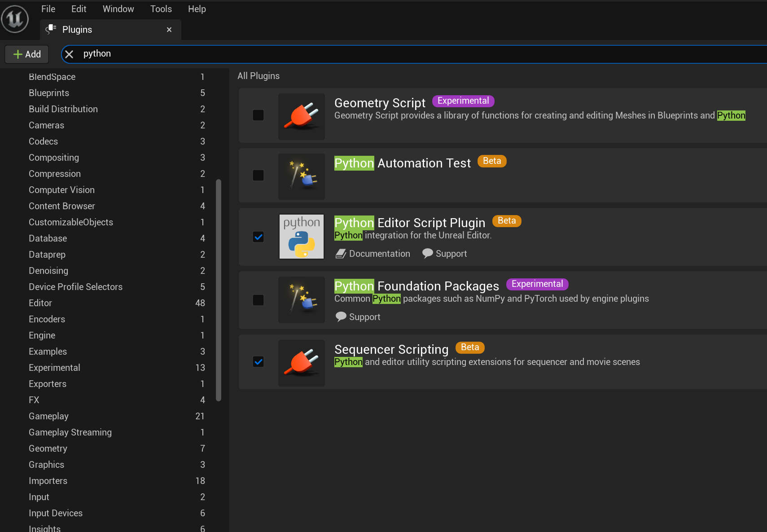The width and height of the screenshot is (767, 532).
Task: Click the Experimental badge on Python Foundation Packages
Action: point(537,284)
